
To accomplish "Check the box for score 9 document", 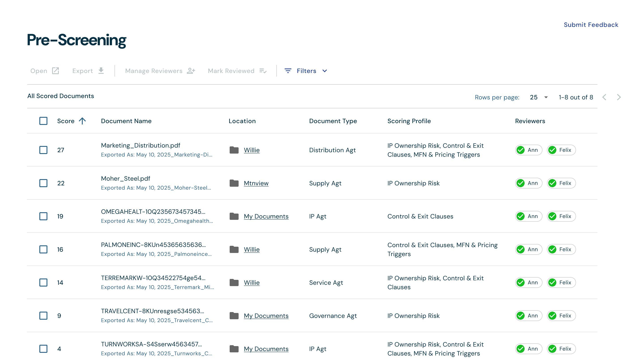I will (x=43, y=315).
